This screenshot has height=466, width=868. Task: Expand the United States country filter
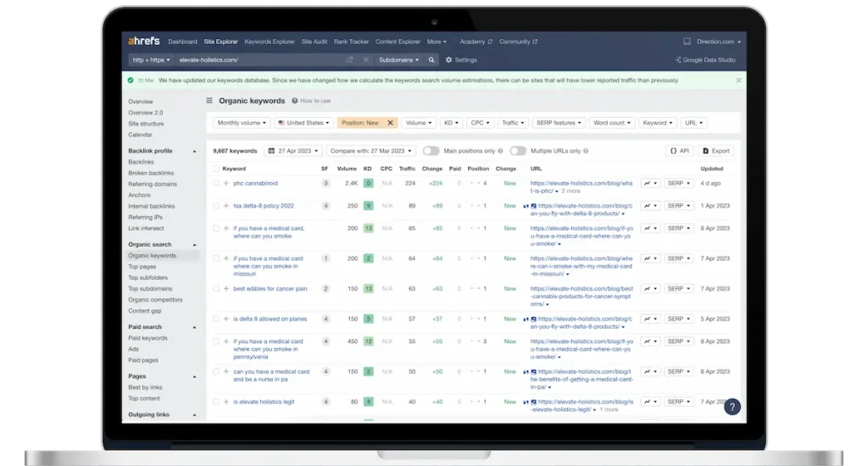click(x=305, y=123)
